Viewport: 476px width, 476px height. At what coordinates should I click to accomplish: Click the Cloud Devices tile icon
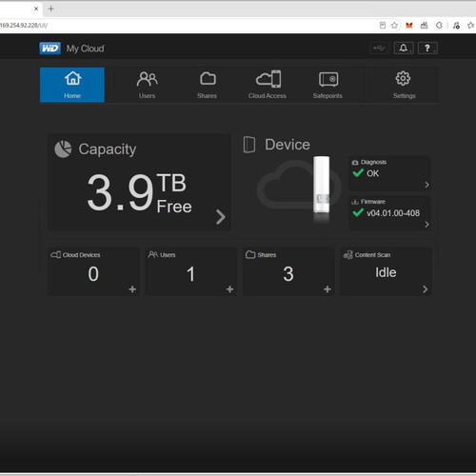pyautogui.click(x=55, y=254)
